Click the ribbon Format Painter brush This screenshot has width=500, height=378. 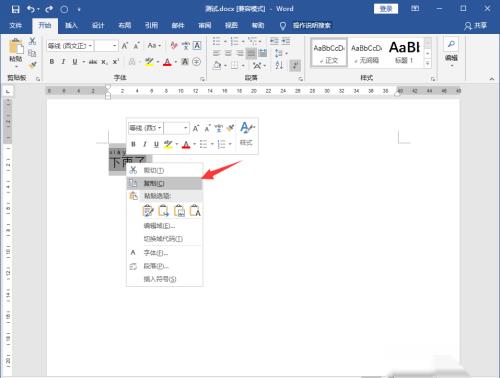point(32,65)
